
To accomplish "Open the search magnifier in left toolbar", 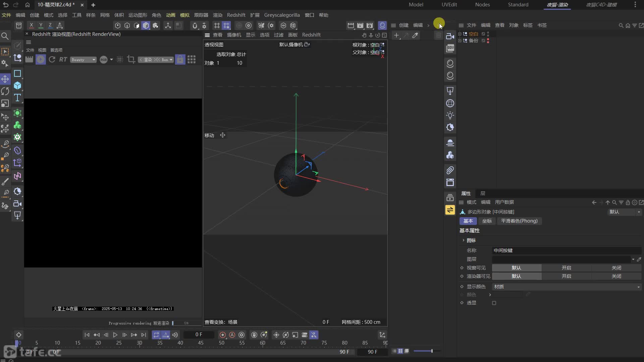I will [x=5, y=36].
